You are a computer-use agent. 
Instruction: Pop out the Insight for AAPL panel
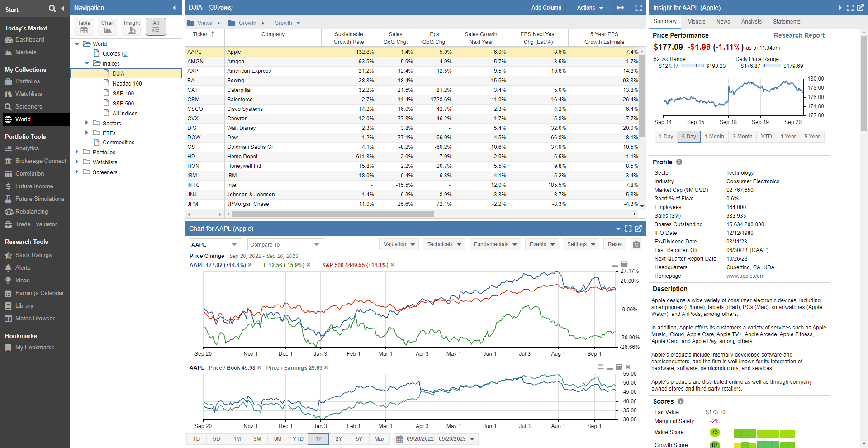[860, 8]
